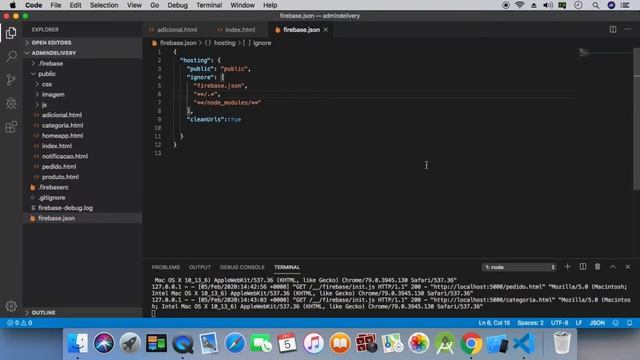This screenshot has height=360, width=640.
Task: Open the Trash in the dock
Action: tap(562, 343)
